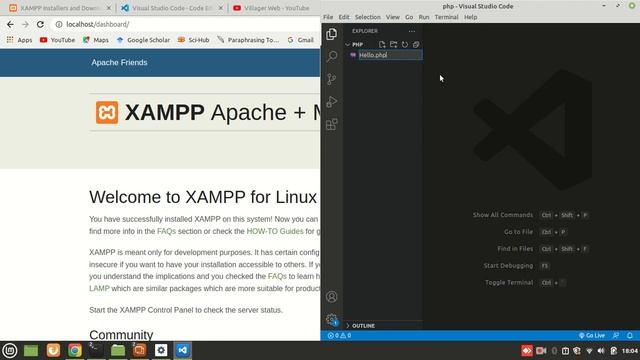This screenshot has height=360, width=640.
Task: Reload the localhost dashboard page
Action: pos(40,24)
